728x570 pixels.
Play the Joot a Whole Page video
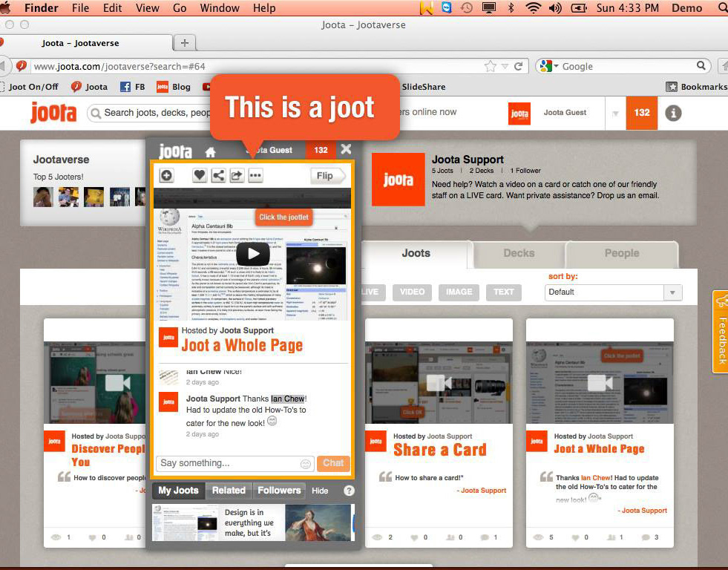[x=253, y=253]
